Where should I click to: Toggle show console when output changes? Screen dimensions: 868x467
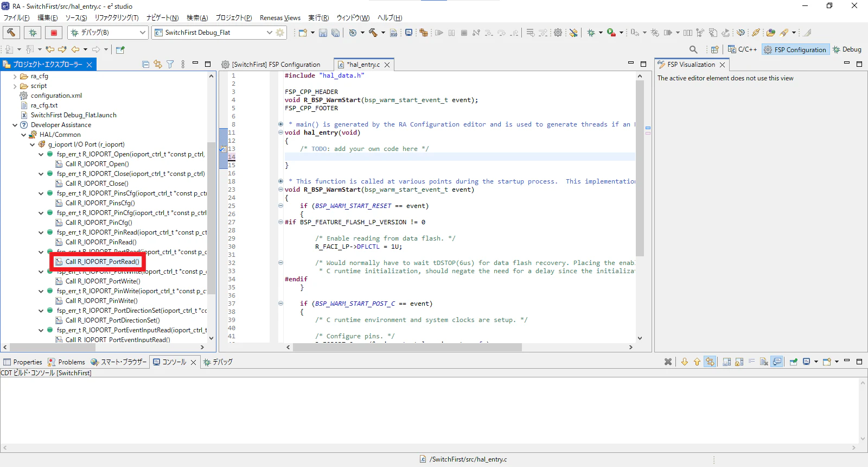(777, 362)
